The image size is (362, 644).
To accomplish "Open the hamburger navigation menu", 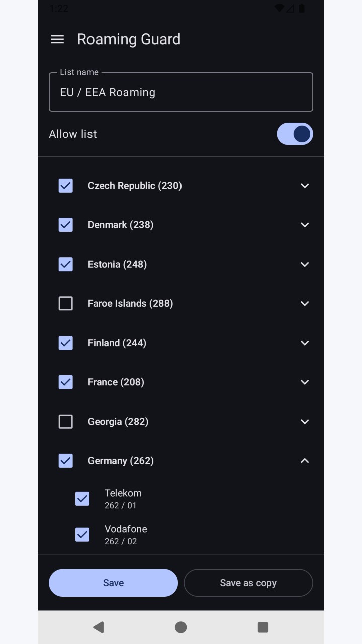I will click(58, 39).
